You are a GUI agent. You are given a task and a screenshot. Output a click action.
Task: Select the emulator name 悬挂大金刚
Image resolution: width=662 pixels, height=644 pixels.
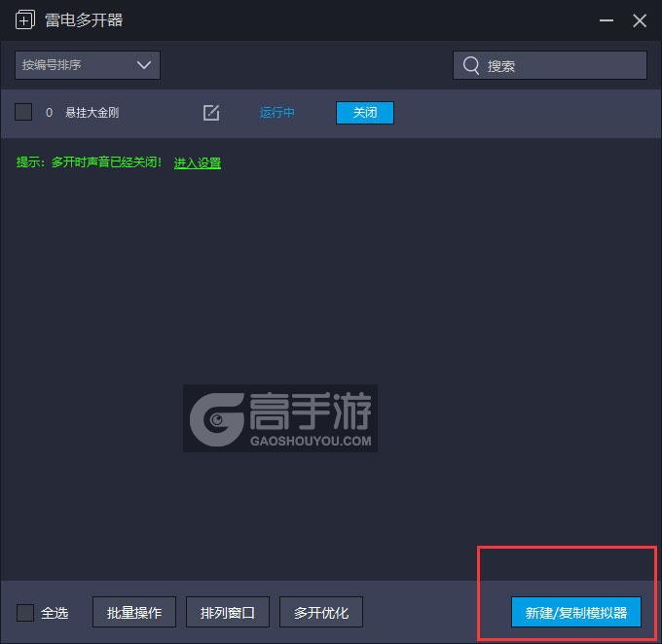pyautogui.click(x=92, y=113)
